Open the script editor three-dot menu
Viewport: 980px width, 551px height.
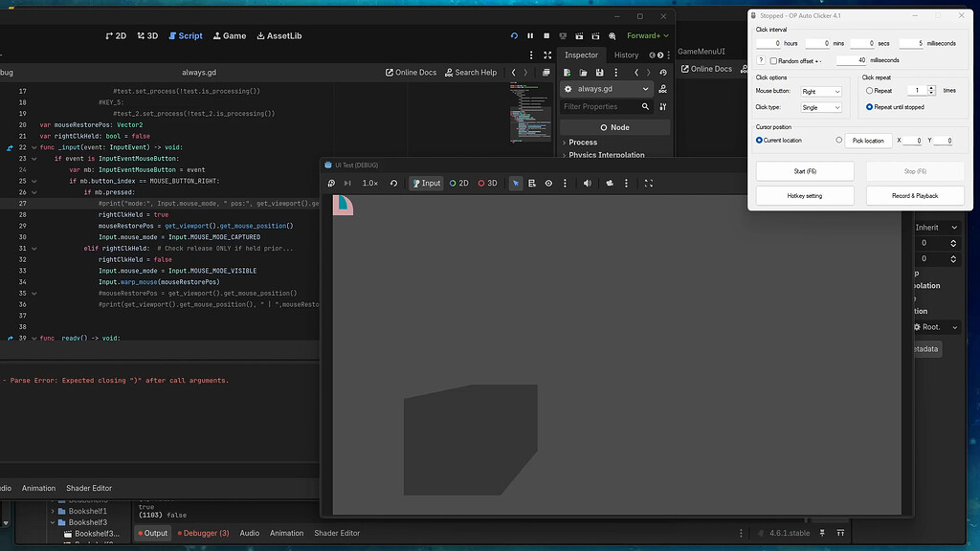click(531, 55)
